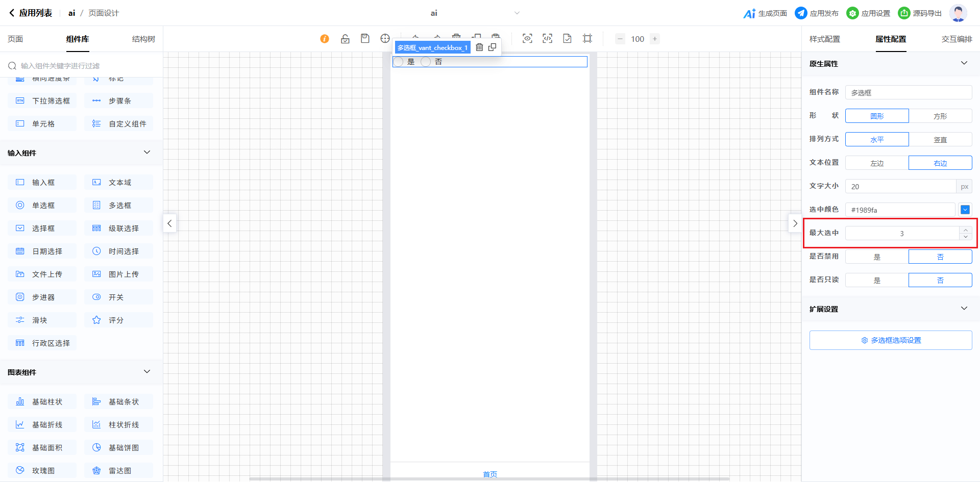Delete the selected checkbox component via trash icon

coord(479,47)
